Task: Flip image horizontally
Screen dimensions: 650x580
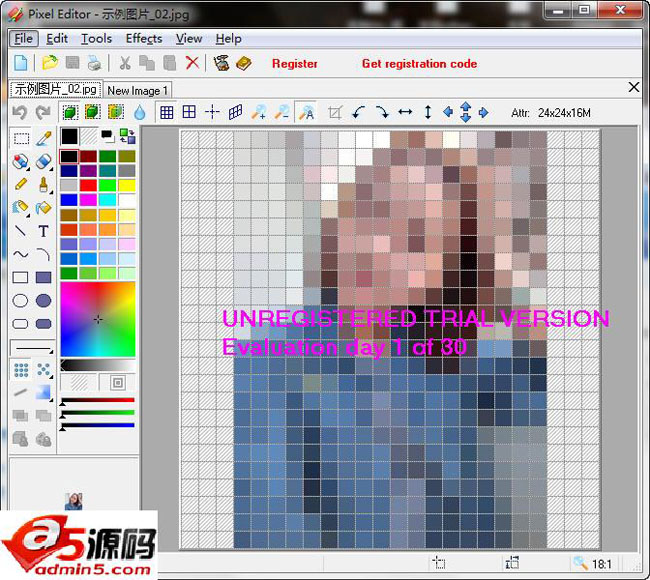Action: tap(405, 112)
